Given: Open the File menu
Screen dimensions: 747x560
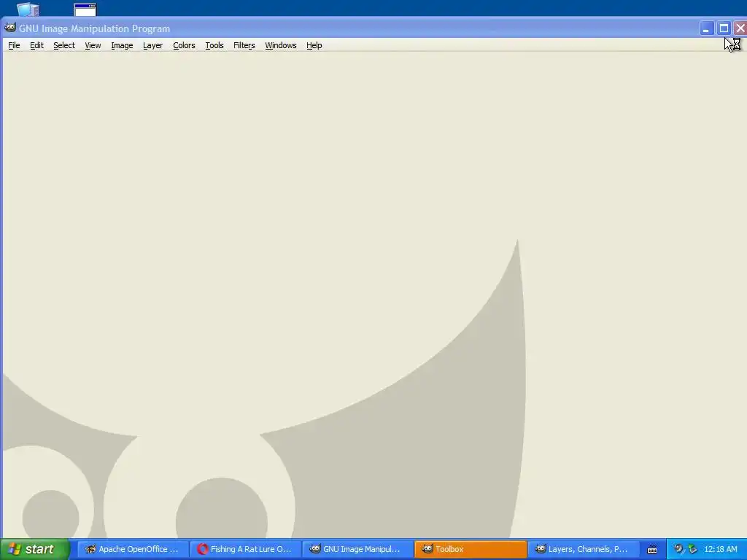Looking at the screenshot, I should click(x=14, y=45).
